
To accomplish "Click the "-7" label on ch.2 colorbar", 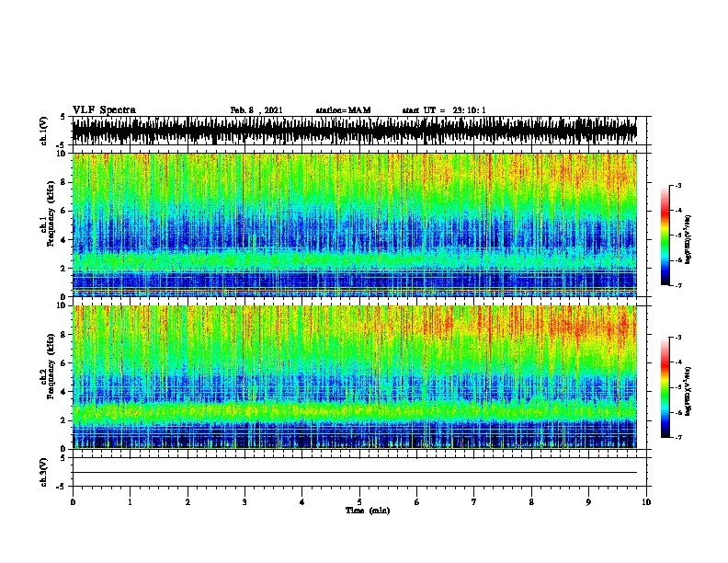I will click(678, 437).
